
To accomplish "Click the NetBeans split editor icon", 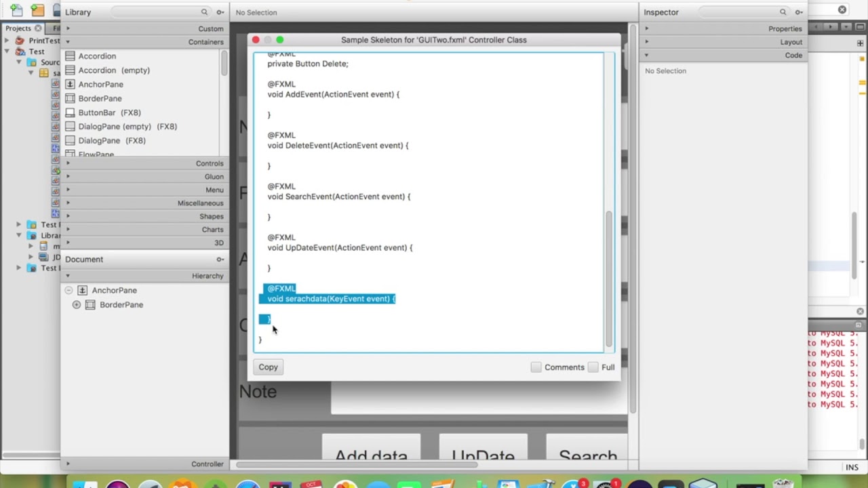I will tap(862, 43).
